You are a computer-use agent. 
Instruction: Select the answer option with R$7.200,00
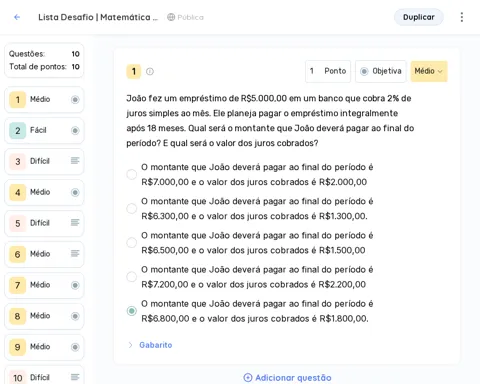(132, 277)
